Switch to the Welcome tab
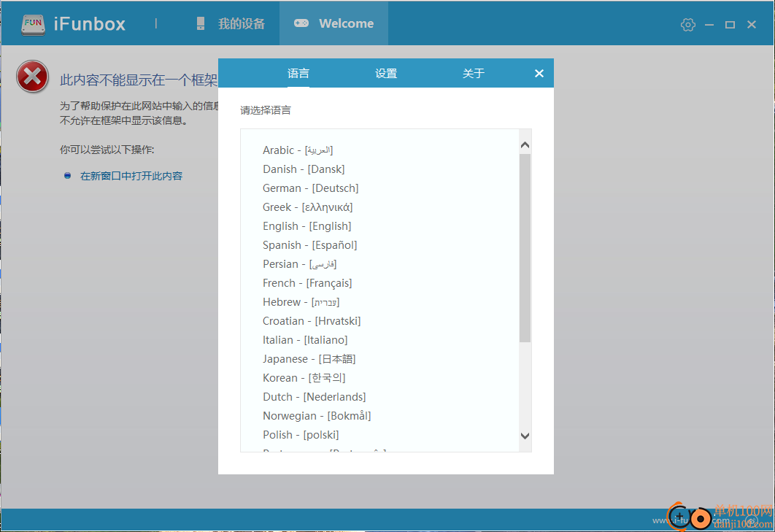Viewport: 775px width, 532px height. [334, 23]
